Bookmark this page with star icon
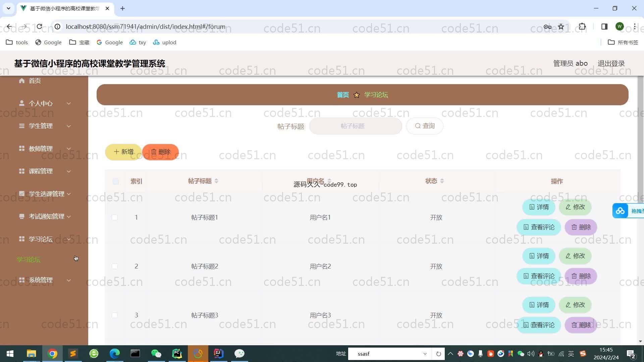The height and width of the screenshot is (362, 644). pos(561,26)
